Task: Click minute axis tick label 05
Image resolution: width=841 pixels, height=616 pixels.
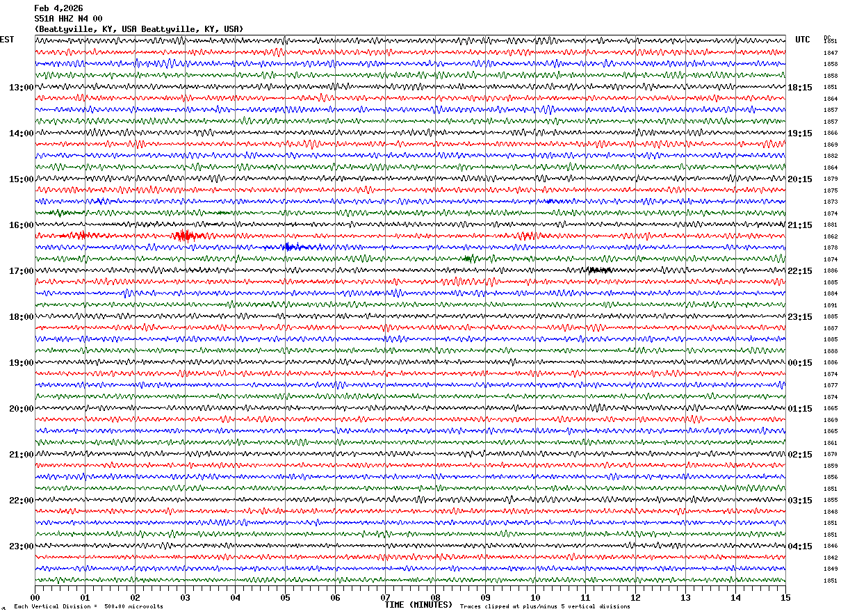Action: [x=285, y=597]
